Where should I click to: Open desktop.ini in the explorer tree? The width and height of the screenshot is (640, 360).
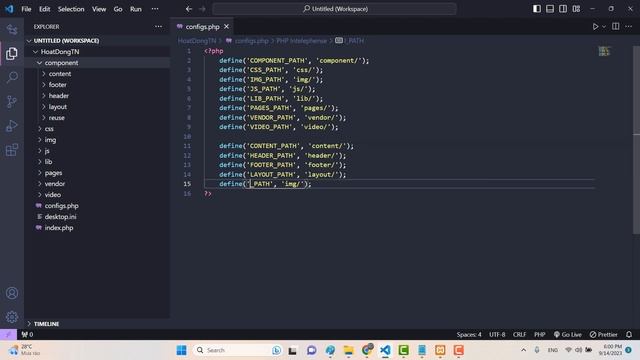pyautogui.click(x=60, y=217)
